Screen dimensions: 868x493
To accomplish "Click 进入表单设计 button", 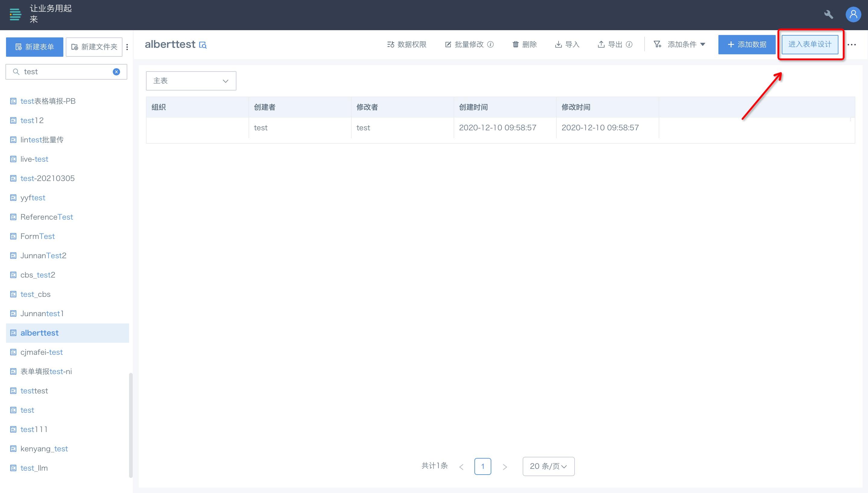I will 809,44.
